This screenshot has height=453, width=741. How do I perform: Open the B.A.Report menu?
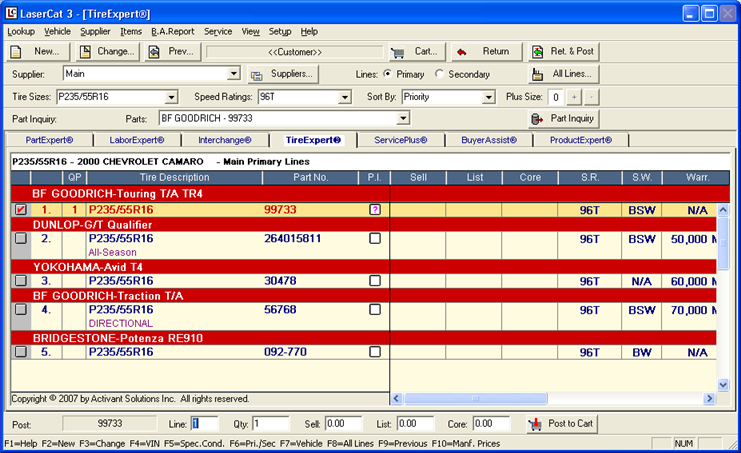click(173, 32)
